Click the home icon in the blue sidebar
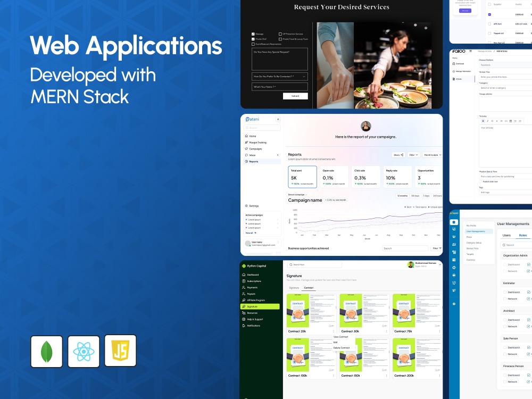532x399 pixels. pos(454,222)
